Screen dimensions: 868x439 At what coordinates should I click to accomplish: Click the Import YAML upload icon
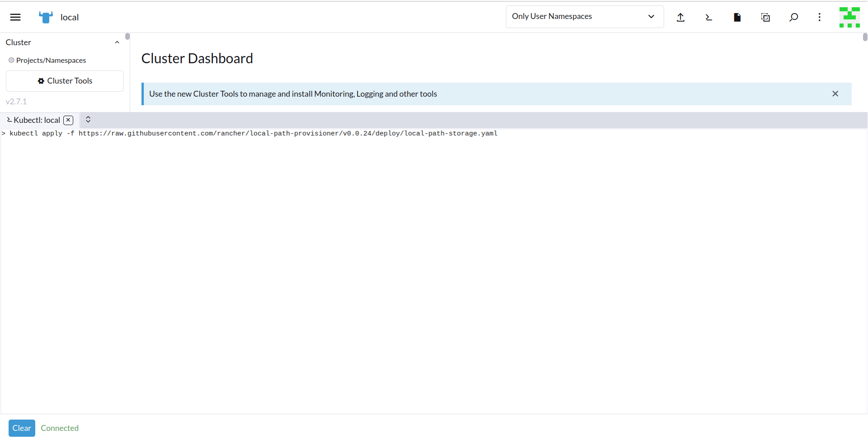[680, 17]
